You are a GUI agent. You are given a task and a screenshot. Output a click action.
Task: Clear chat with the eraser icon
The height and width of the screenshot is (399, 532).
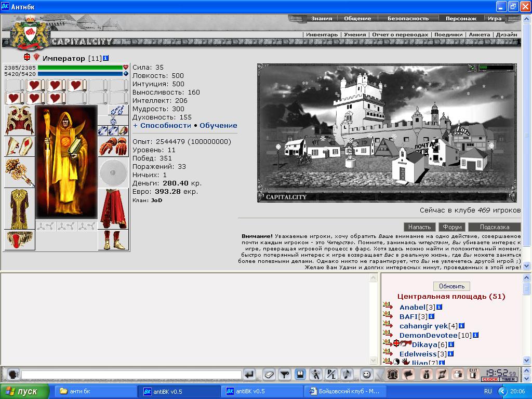pos(269,375)
